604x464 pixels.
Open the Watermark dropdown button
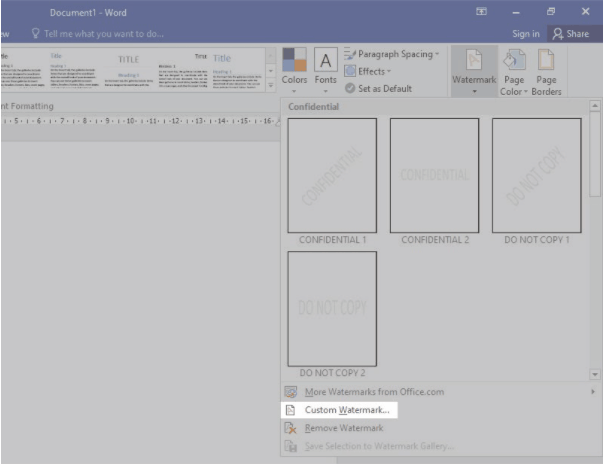473,71
